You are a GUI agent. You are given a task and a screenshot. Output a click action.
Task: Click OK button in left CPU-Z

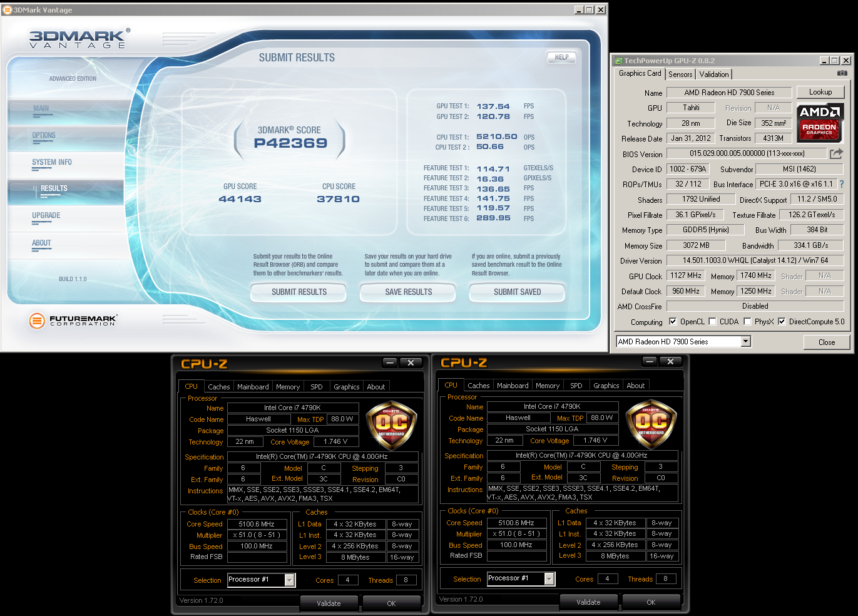pos(391,603)
